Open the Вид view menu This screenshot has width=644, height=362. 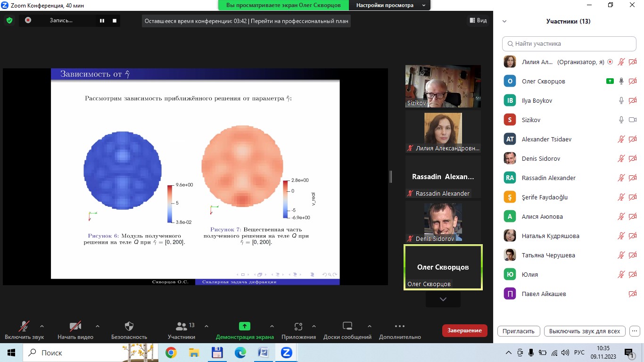[x=478, y=20]
